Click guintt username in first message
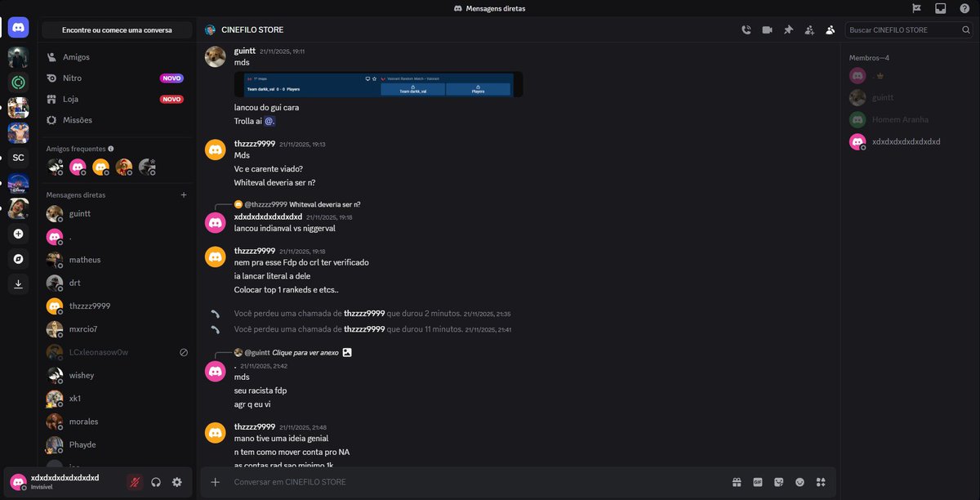The image size is (980, 500). coord(244,50)
